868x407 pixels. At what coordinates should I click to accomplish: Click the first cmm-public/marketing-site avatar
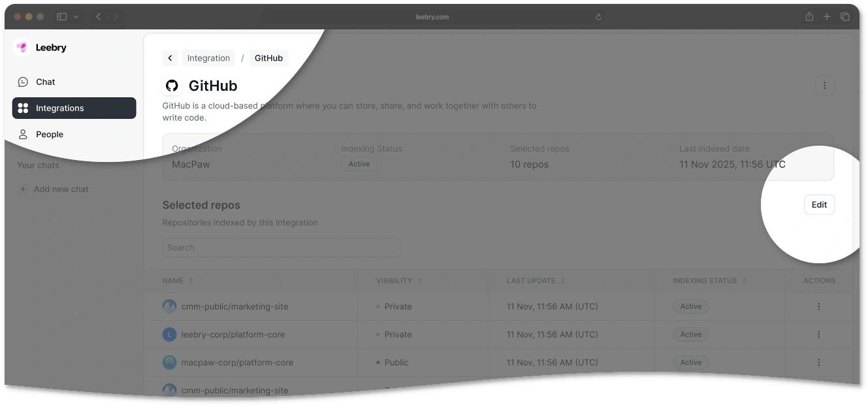[x=170, y=306]
